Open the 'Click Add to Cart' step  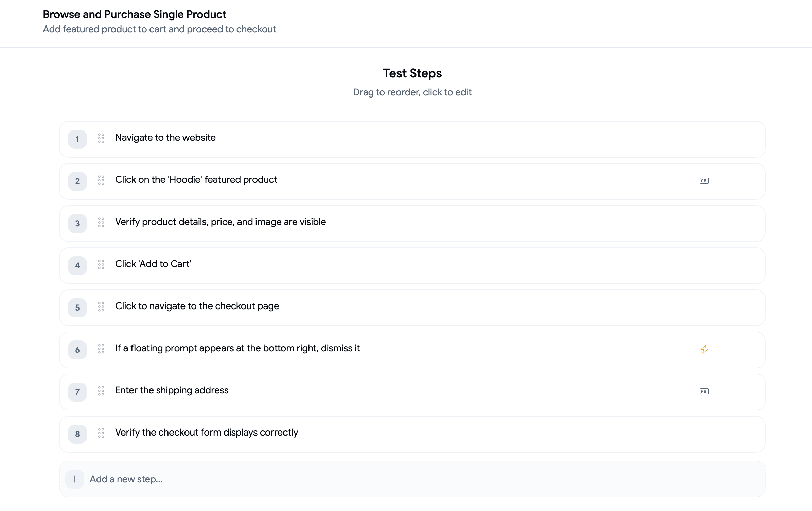tap(153, 264)
